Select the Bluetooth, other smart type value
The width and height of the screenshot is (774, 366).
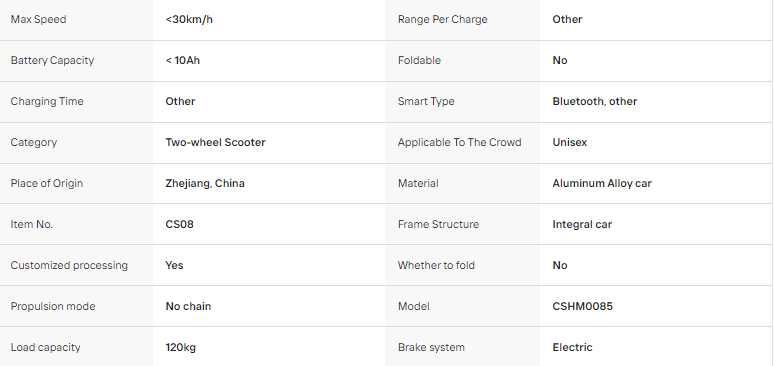click(594, 101)
